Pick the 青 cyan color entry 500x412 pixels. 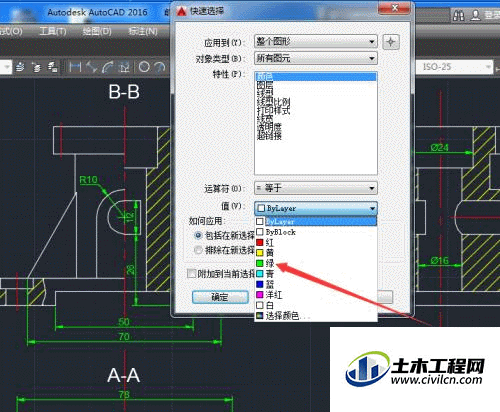point(316,274)
